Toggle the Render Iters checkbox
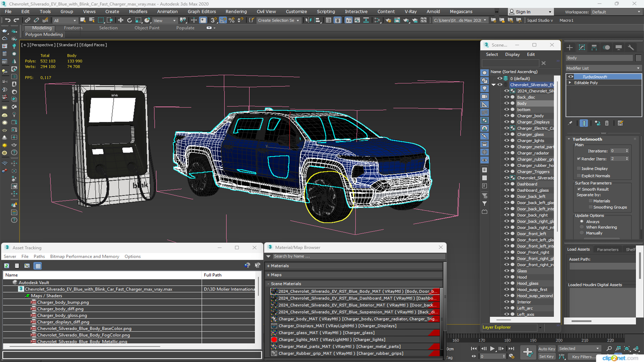Viewport: 644px width, 362px height. pyautogui.click(x=579, y=159)
